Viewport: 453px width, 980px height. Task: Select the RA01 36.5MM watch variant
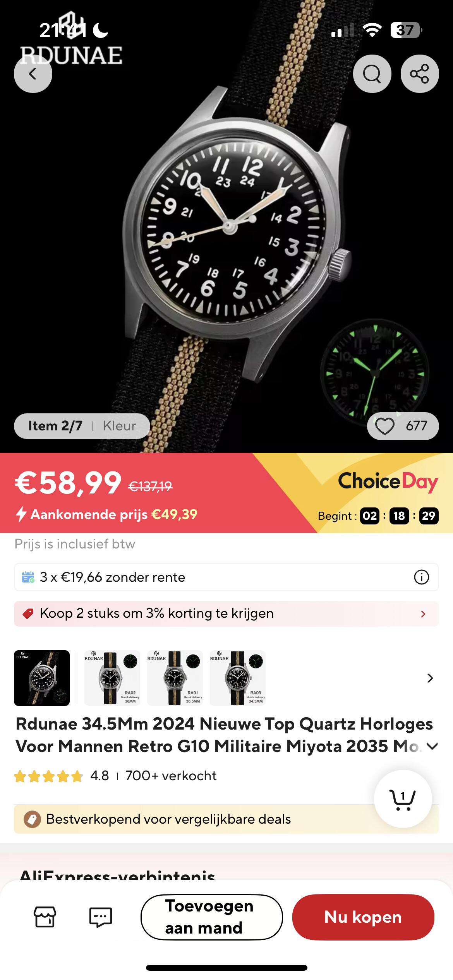click(x=175, y=678)
